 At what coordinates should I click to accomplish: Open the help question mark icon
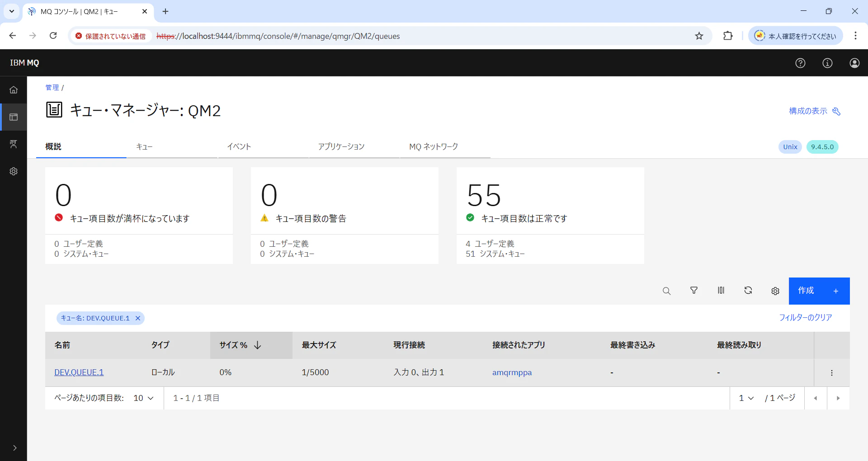(x=800, y=63)
